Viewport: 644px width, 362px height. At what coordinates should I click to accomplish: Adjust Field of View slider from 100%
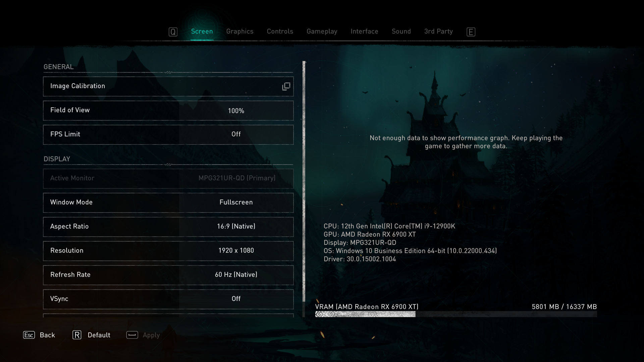tap(236, 110)
